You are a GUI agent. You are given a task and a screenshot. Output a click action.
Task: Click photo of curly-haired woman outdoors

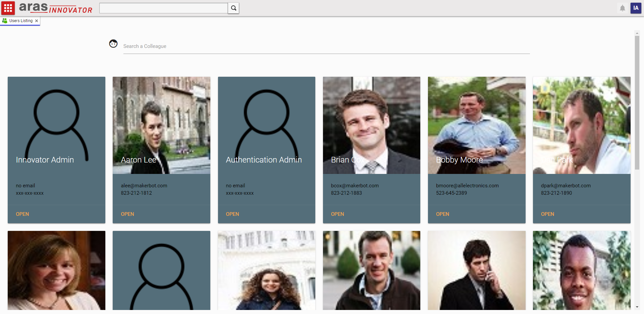tap(267, 270)
